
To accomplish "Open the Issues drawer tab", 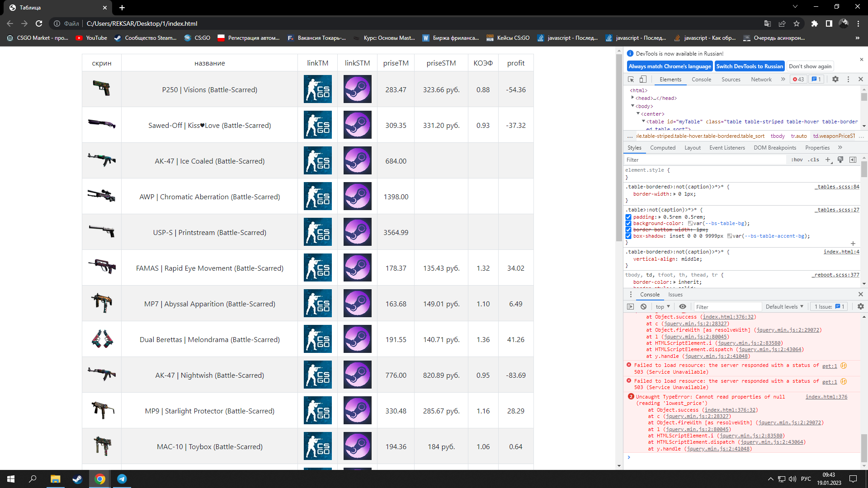I will click(x=675, y=295).
